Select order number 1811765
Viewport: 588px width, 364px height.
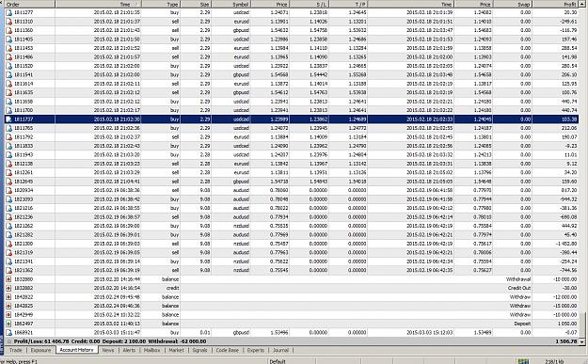pyautogui.click(x=24, y=128)
